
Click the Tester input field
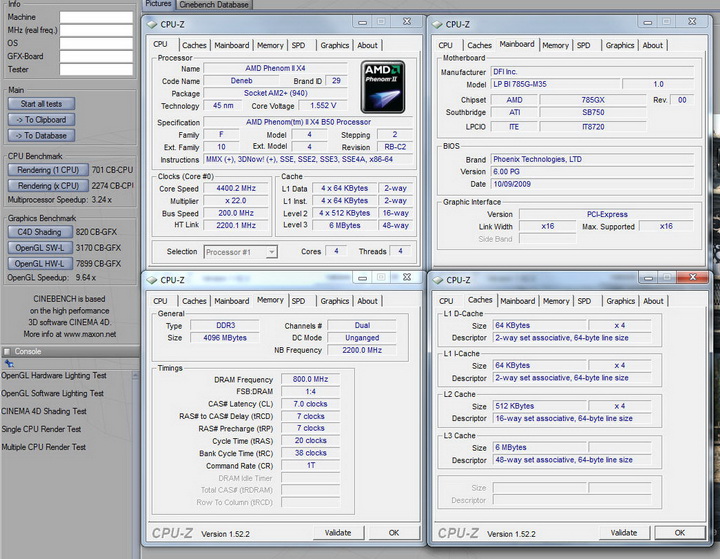pyautogui.click(x=96, y=70)
